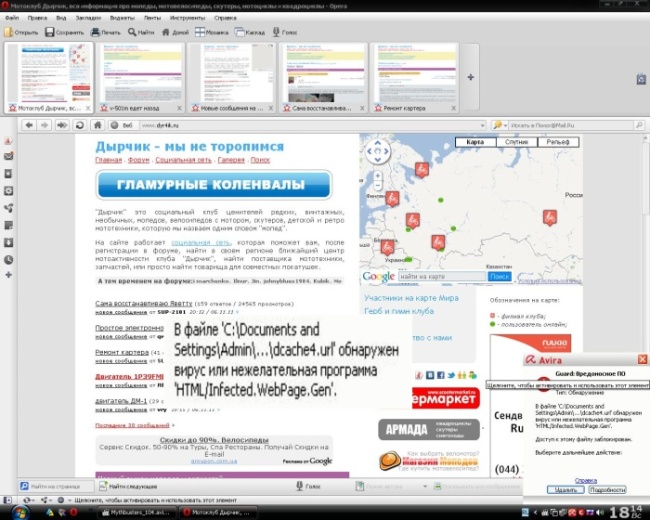Click the Сохранить toolbar button

[64, 32]
